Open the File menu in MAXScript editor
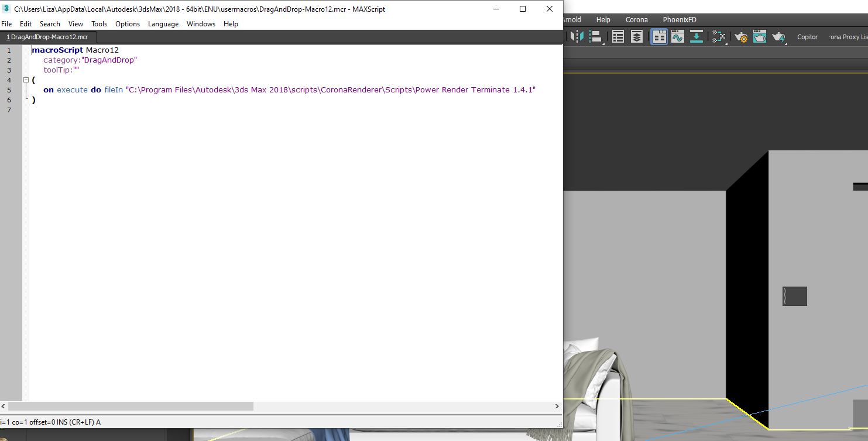This screenshot has width=868, height=441. coord(6,24)
